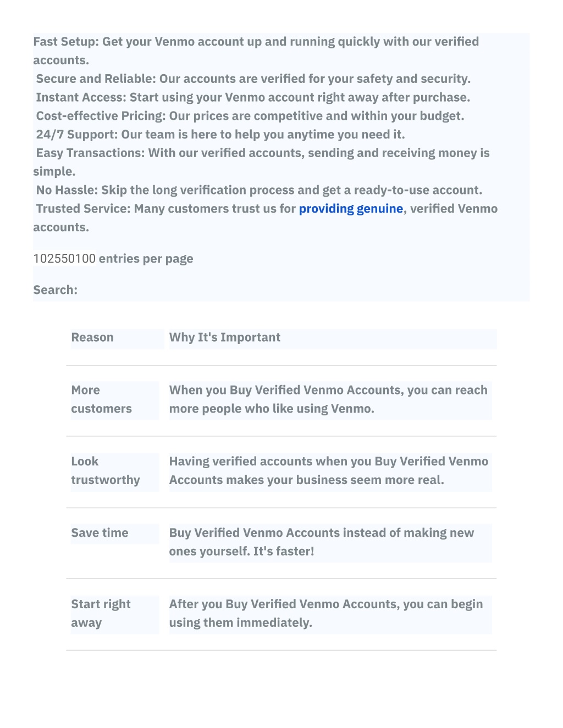
Task: Click the 'Easy Transactions' line
Action: [x=262, y=163]
